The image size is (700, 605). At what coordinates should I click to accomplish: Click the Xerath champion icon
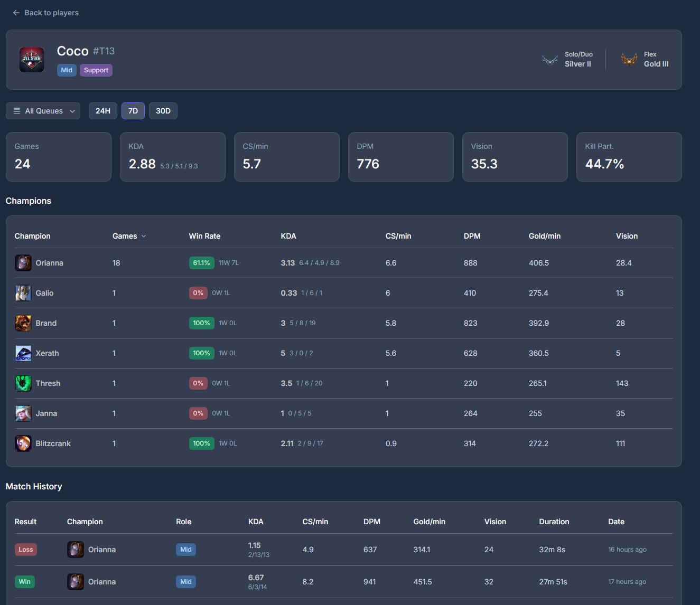tap(23, 353)
